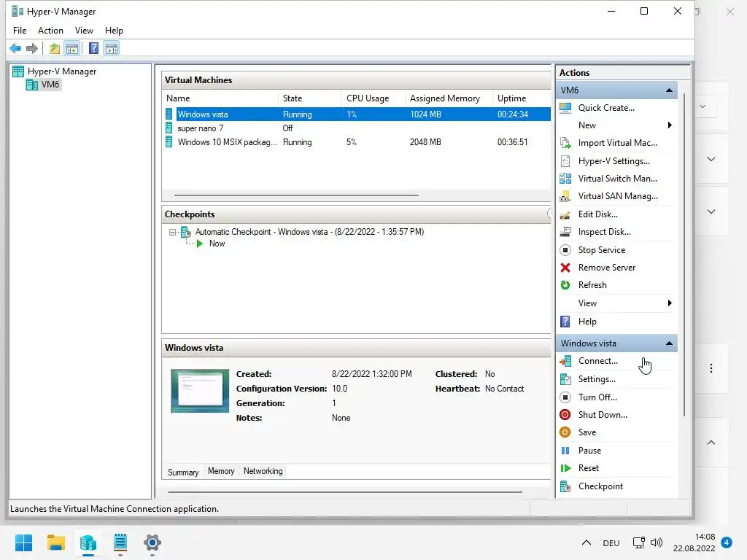747x560 pixels.
Task: Click the Back arrow toolbar icon
Action: pyautogui.click(x=15, y=48)
